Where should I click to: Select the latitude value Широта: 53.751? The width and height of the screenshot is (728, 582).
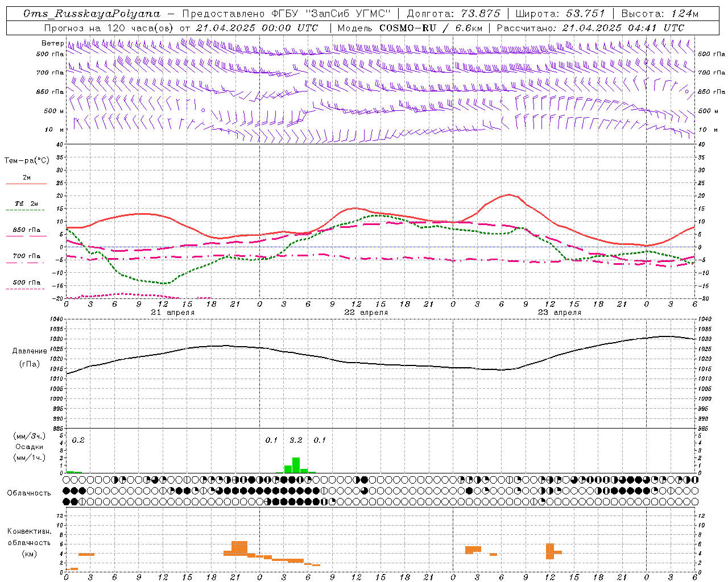[560, 14]
